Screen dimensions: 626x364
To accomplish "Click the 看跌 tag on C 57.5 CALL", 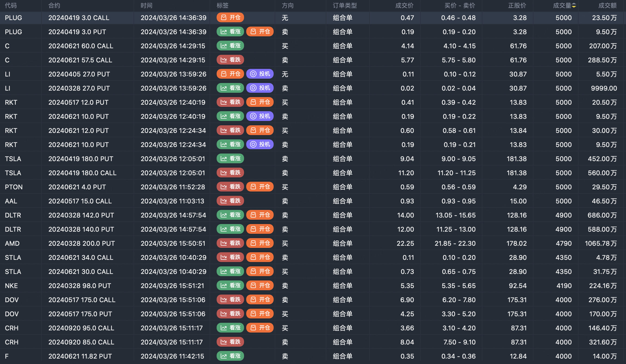I will coord(230,60).
